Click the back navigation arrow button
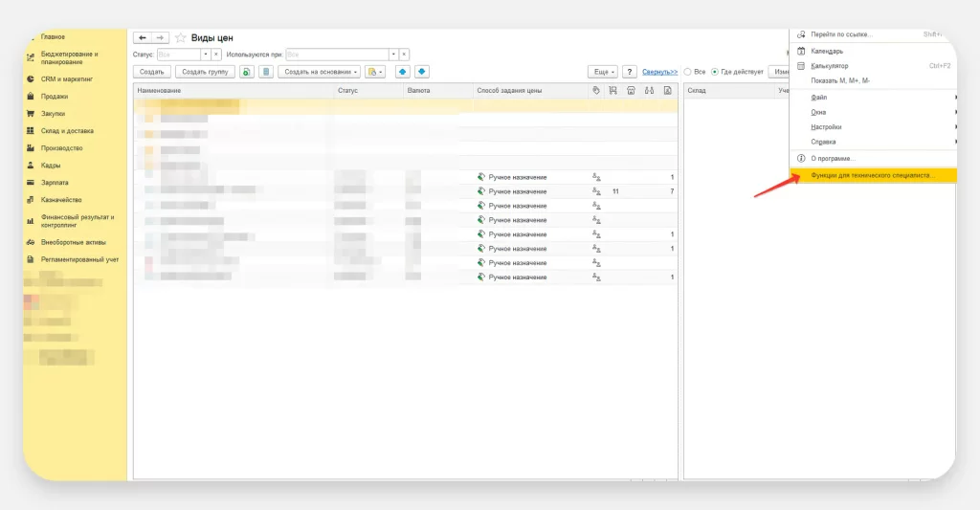 point(143,37)
